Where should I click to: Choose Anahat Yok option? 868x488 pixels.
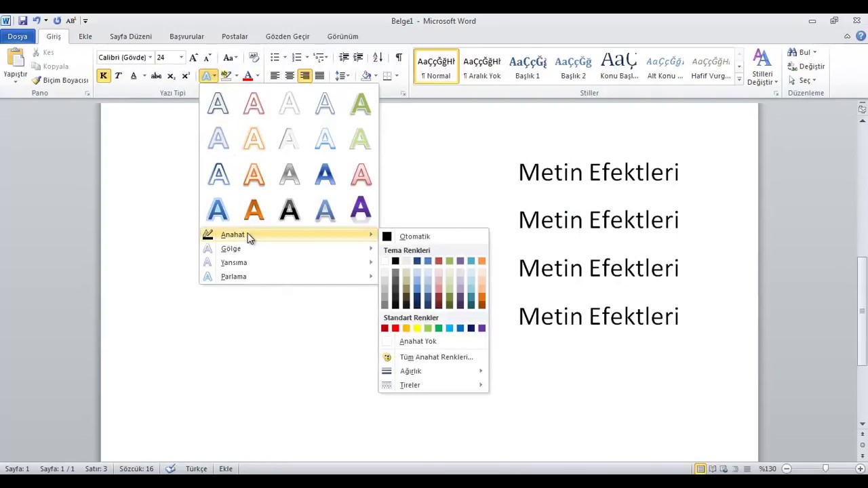click(x=433, y=342)
